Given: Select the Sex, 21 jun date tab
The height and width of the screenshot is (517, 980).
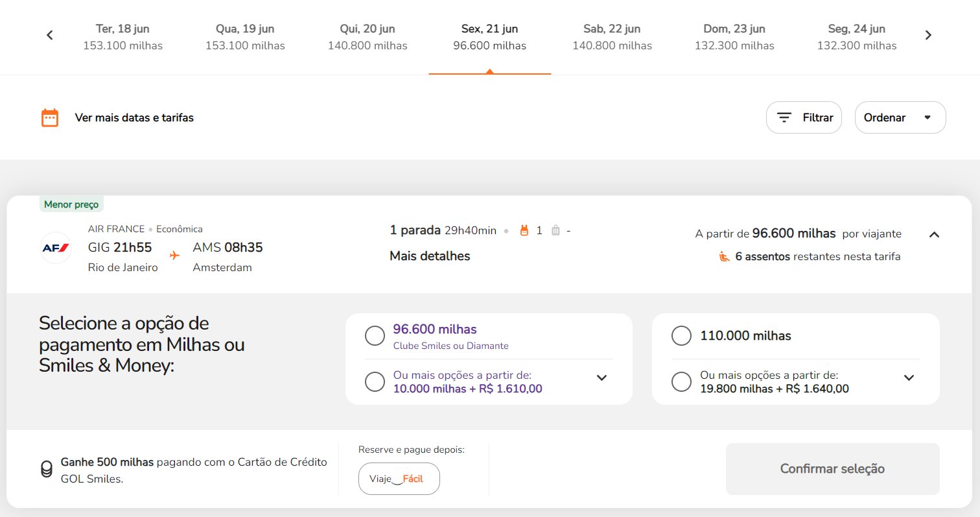Looking at the screenshot, I should pyautogui.click(x=490, y=37).
